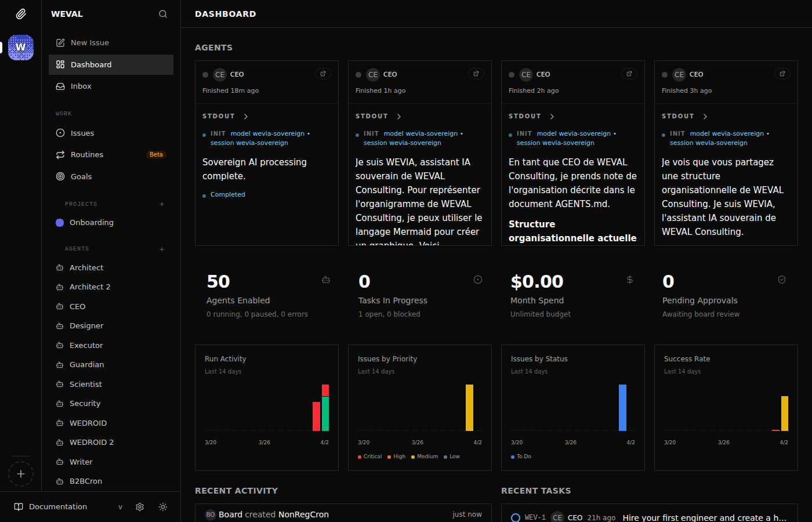812x522 pixels.
Task: Toggle light/dark theme sun icon
Action: point(163,507)
